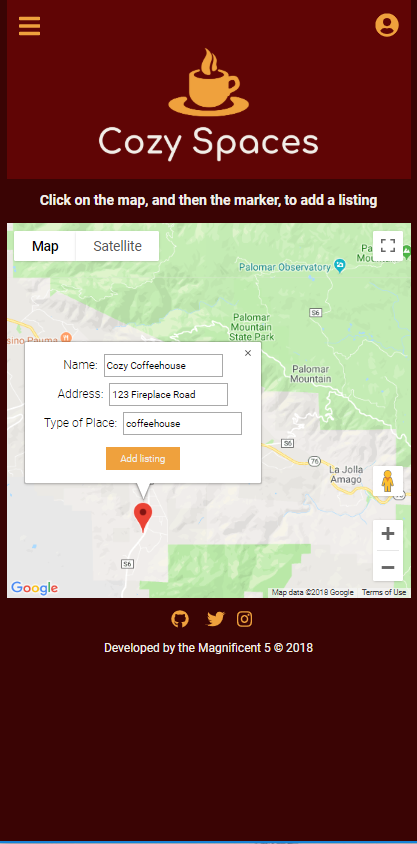This screenshot has height=844, width=417.
Task: Focus the Type of Place field
Action: coord(182,424)
